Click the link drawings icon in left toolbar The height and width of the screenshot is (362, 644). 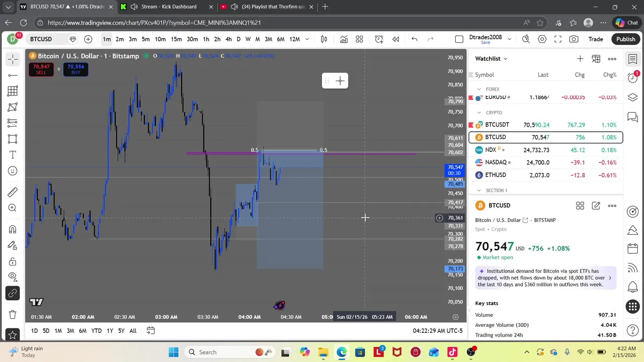click(13, 293)
